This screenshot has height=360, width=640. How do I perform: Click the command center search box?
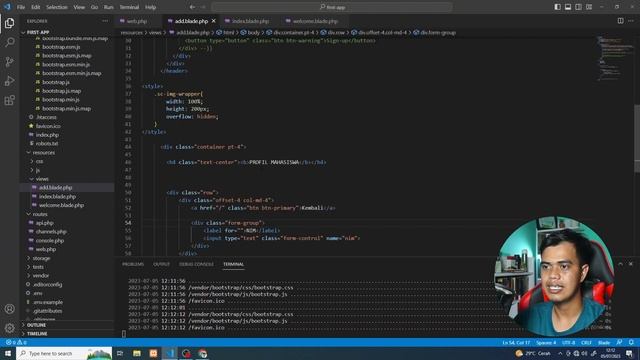pos(332,7)
